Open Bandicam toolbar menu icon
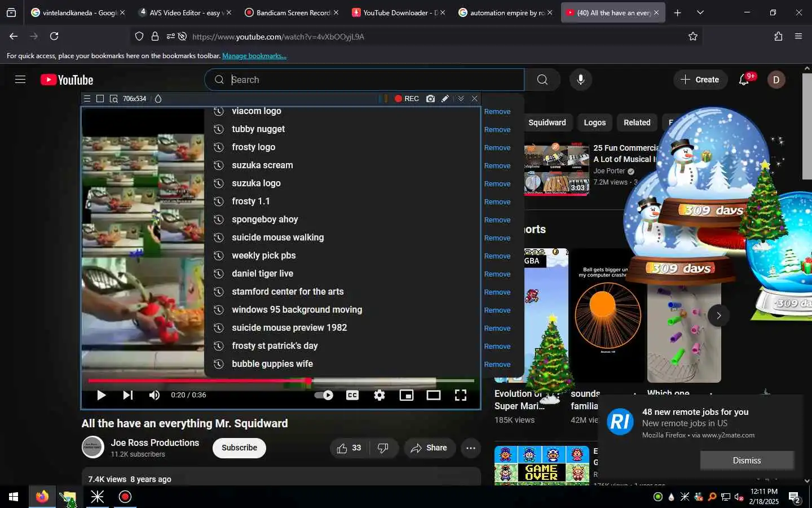The image size is (812, 508). point(87,99)
